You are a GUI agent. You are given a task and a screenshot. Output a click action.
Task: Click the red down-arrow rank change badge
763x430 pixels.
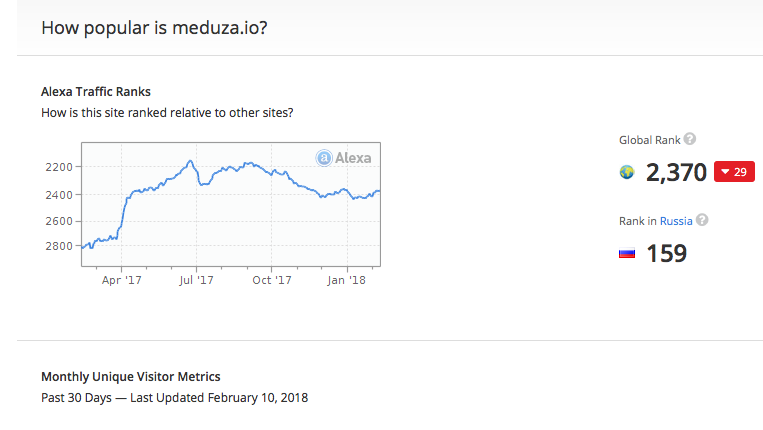pos(734,172)
